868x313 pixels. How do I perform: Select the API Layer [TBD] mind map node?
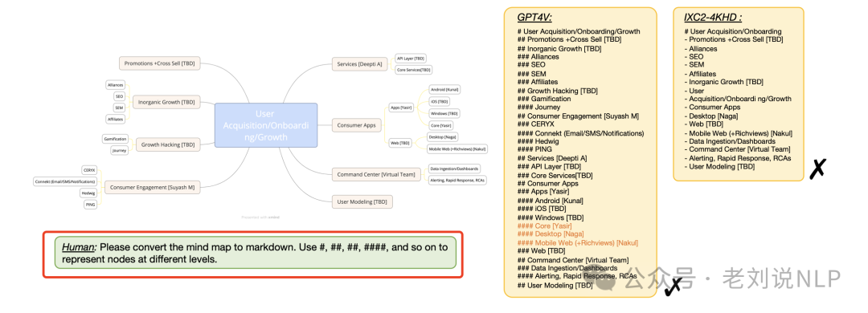(410, 58)
